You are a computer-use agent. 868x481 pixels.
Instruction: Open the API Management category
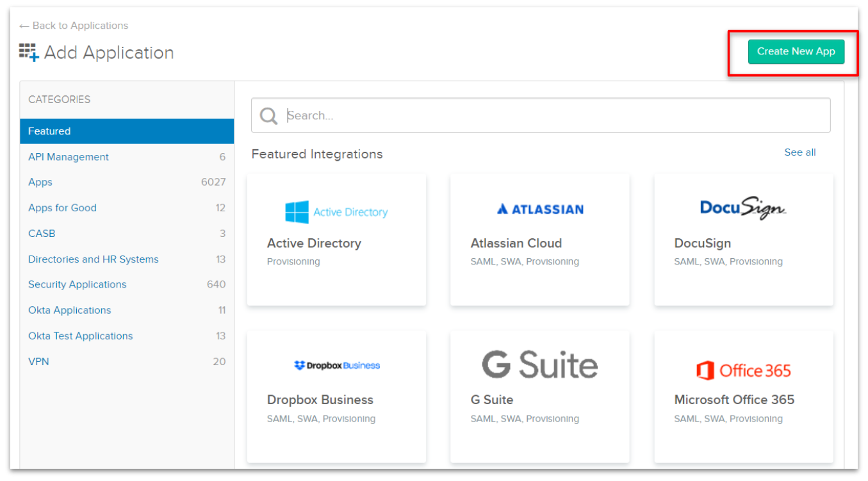pos(69,157)
